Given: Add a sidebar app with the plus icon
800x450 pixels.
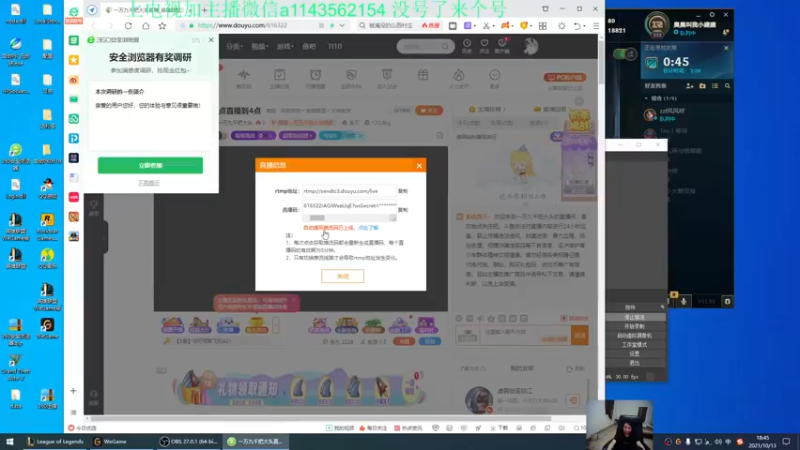Looking at the screenshot, I should (73, 391).
